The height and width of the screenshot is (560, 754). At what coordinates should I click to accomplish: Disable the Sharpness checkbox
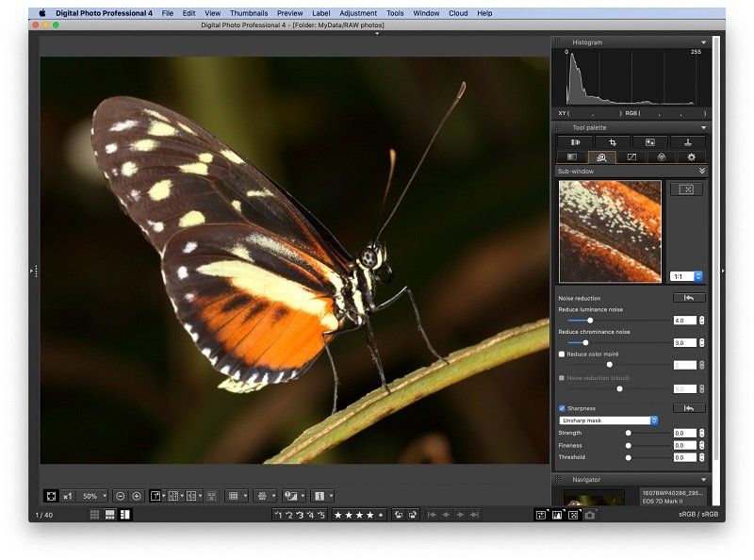tap(561, 408)
